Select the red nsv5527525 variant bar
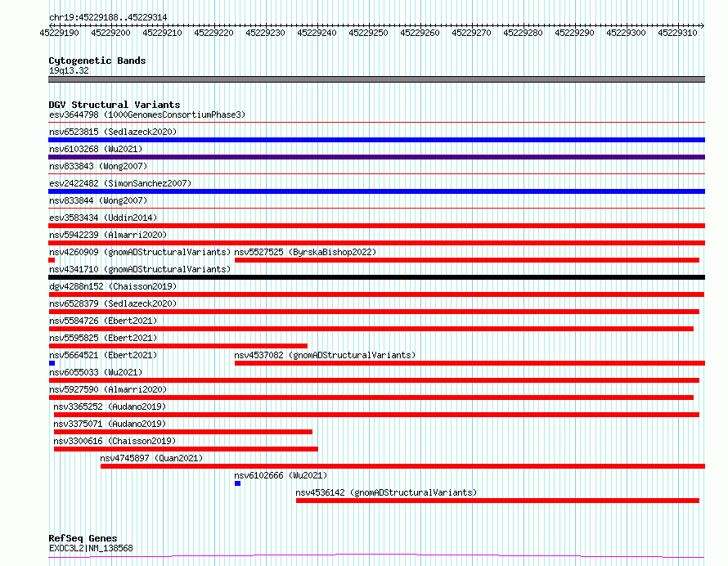 [467, 260]
